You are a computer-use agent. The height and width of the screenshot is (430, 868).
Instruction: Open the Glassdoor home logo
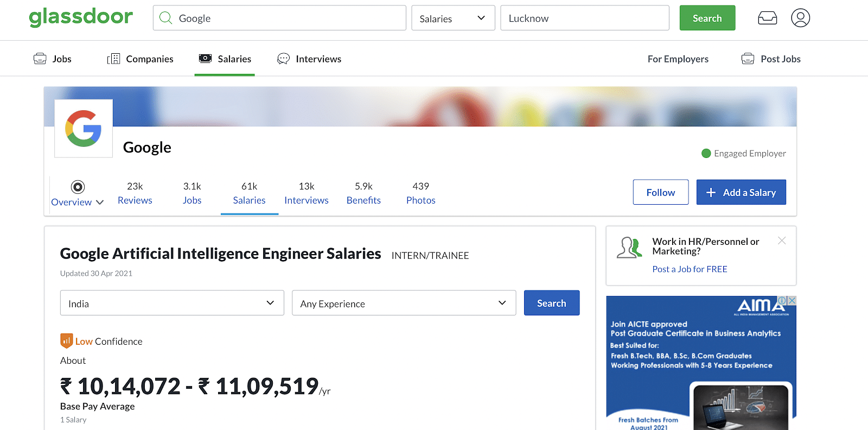pyautogui.click(x=81, y=17)
